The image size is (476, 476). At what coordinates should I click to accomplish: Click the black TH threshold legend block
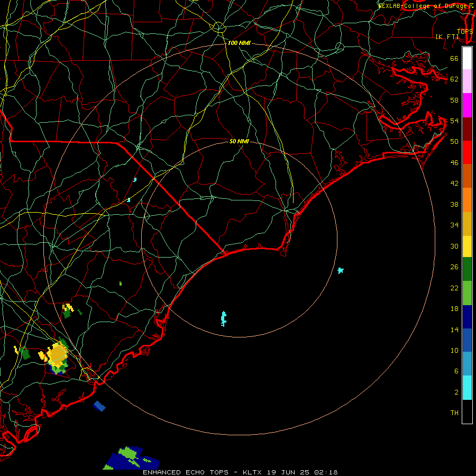tap(467, 411)
